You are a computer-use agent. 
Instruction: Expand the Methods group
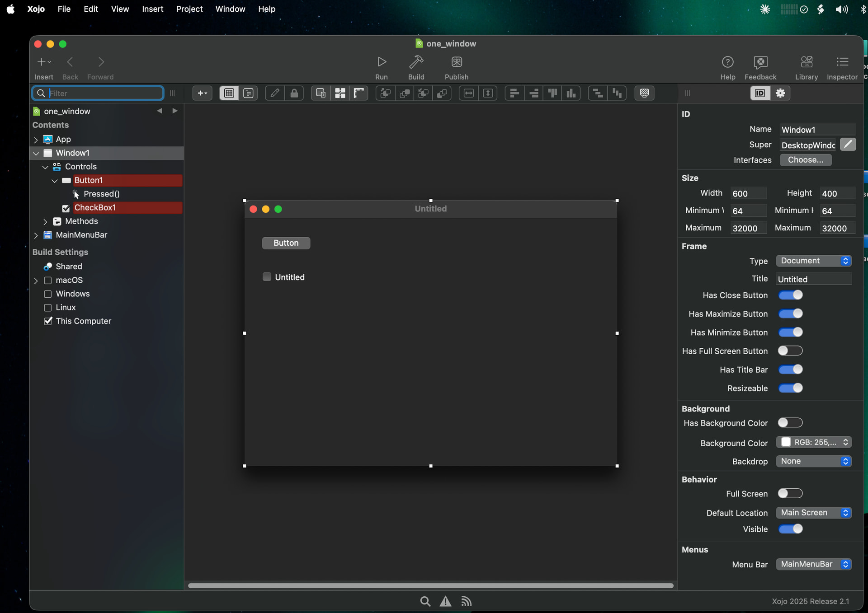pyautogui.click(x=45, y=221)
